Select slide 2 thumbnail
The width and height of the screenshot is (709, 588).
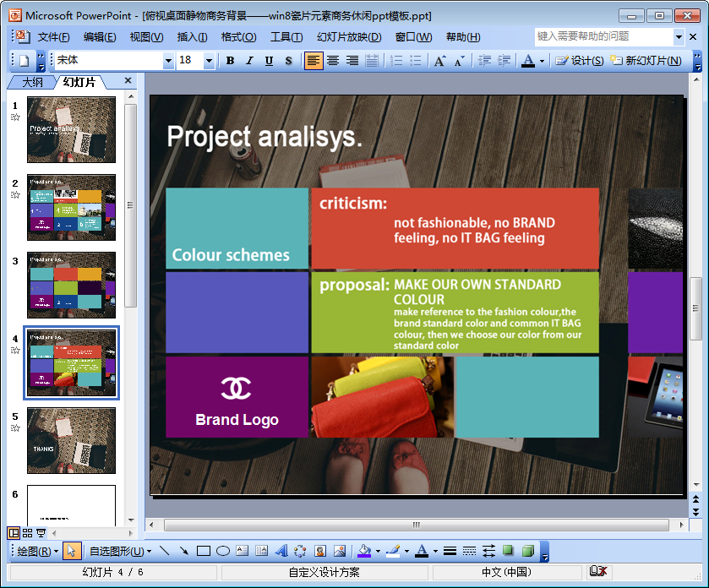point(72,208)
